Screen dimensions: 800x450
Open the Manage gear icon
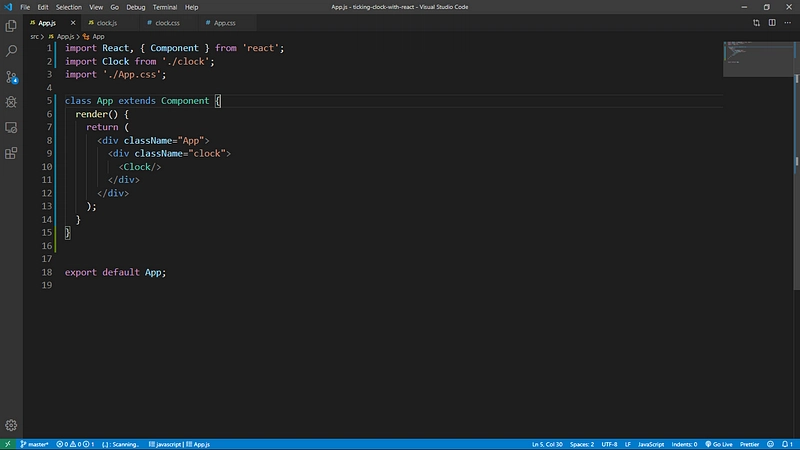(x=11, y=425)
